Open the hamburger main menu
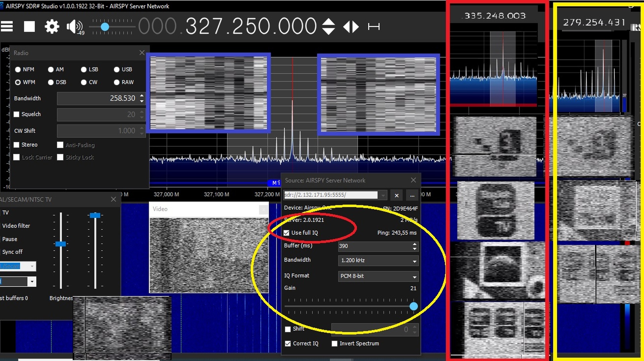The height and width of the screenshot is (361, 644). (x=7, y=26)
